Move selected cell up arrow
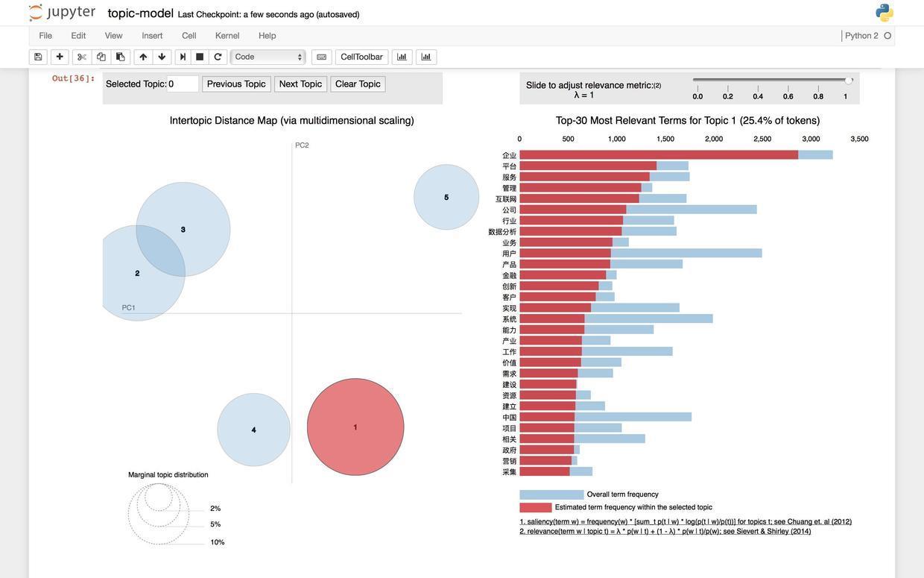The width and height of the screenshot is (924, 578). coord(143,57)
